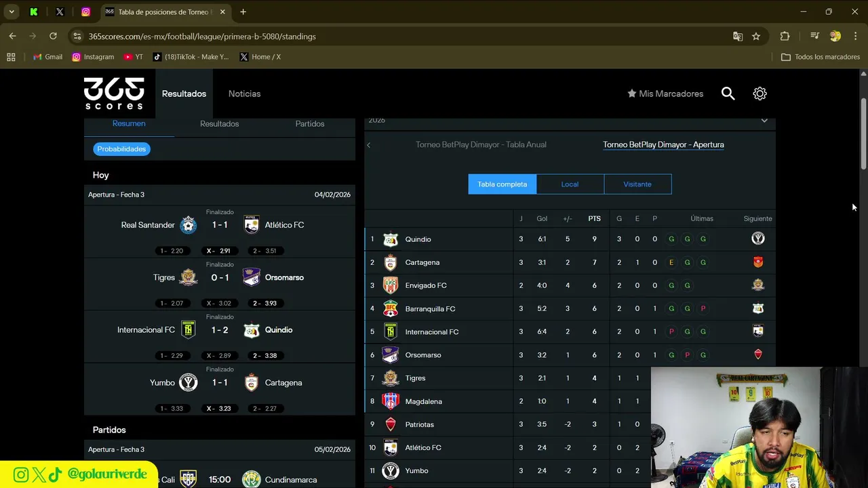The height and width of the screenshot is (488, 868).
Task: Open the Chrome apps grid icon
Action: pyautogui.click(x=11, y=57)
